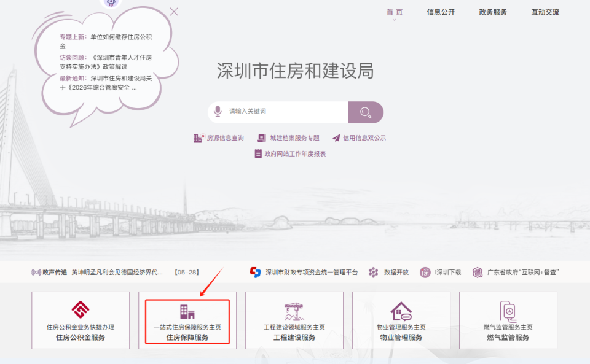
Task: Open the 互动交流 menu item
Action: coord(545,12)
